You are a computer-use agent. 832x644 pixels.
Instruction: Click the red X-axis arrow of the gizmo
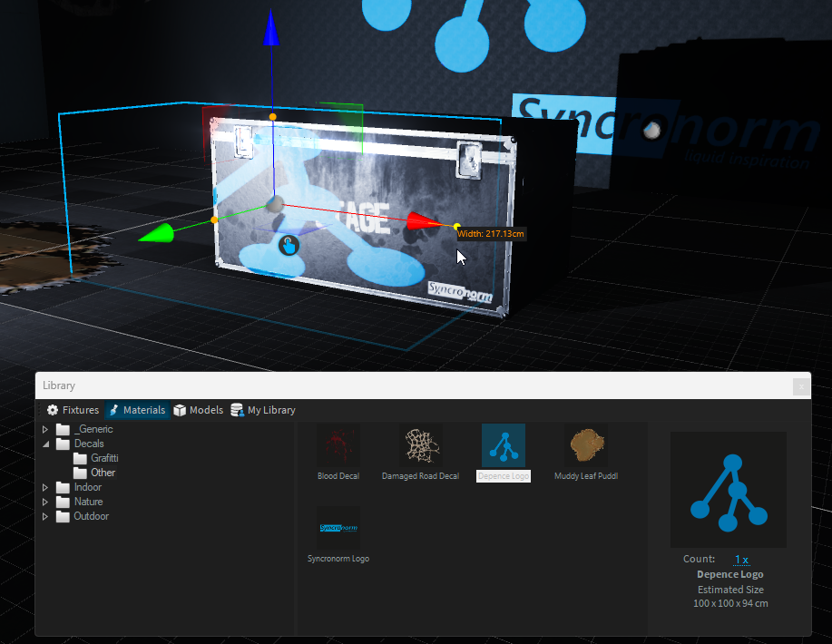click(423, 221)
